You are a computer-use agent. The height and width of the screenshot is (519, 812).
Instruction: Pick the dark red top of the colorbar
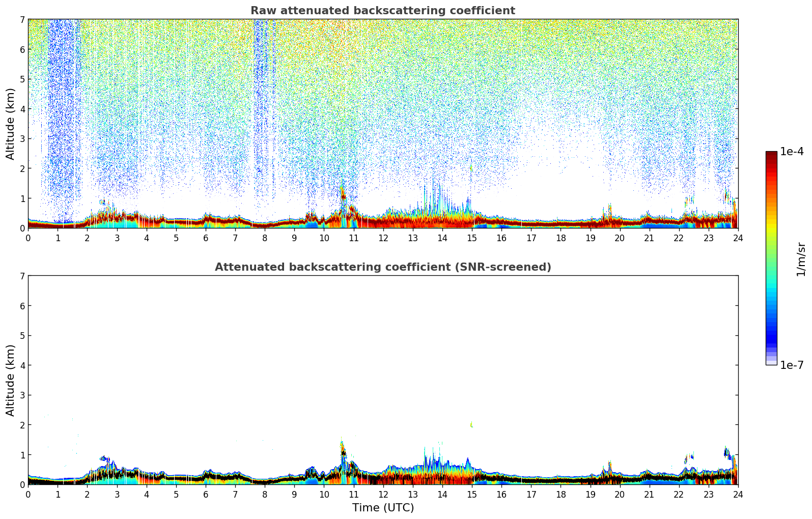coord(771,156)
